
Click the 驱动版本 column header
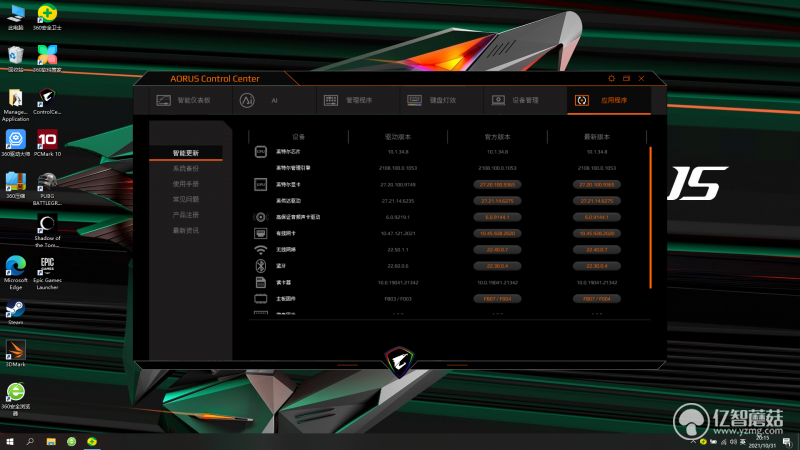click(x=398, y=137)
